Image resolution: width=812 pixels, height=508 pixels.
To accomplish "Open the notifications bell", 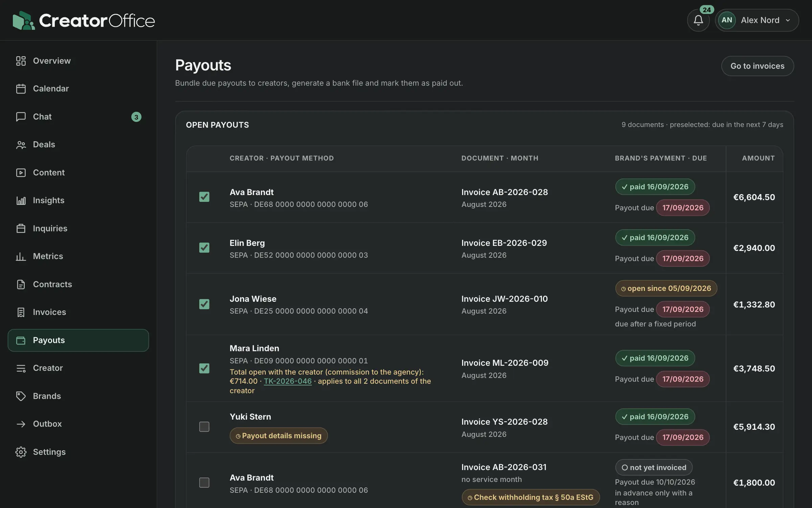I will 698,20.
